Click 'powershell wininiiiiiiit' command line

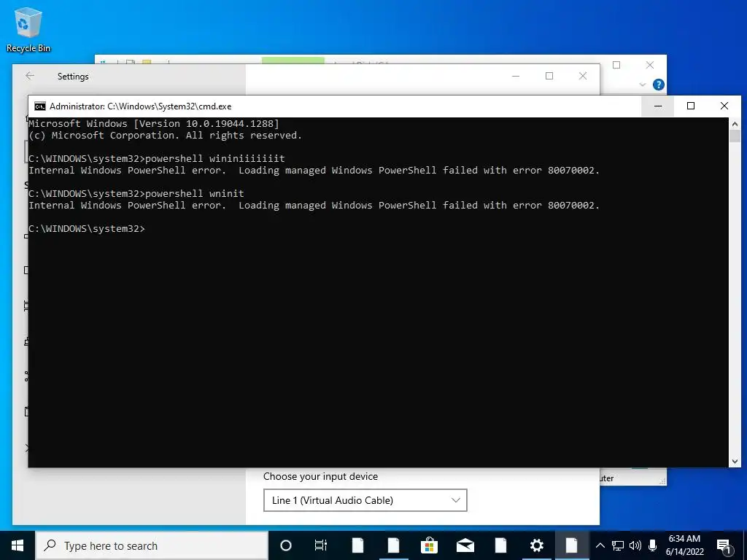(x=157, y=158)
